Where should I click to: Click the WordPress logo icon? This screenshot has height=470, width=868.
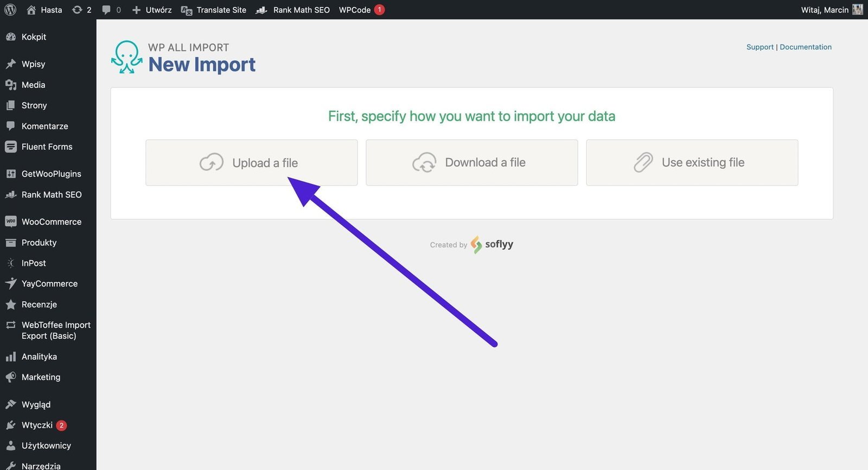coord(10,10)
